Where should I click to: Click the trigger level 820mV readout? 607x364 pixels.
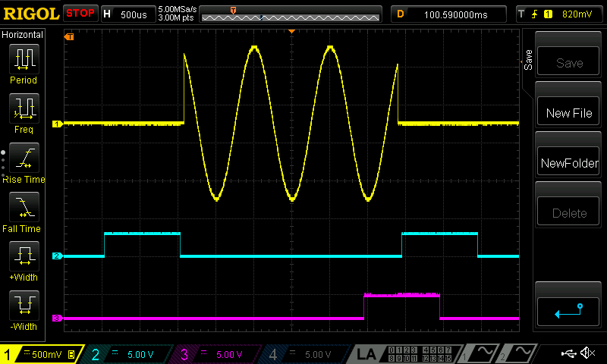[577, 14]
